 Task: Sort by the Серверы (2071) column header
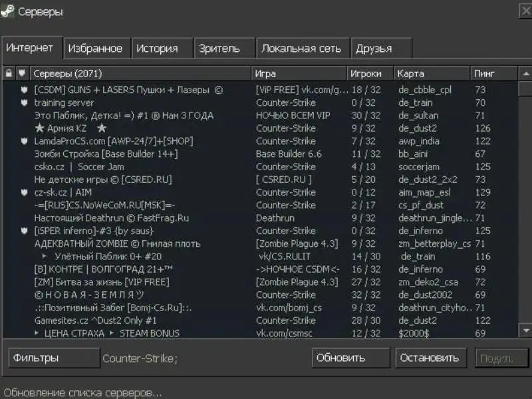click(140, 74)
